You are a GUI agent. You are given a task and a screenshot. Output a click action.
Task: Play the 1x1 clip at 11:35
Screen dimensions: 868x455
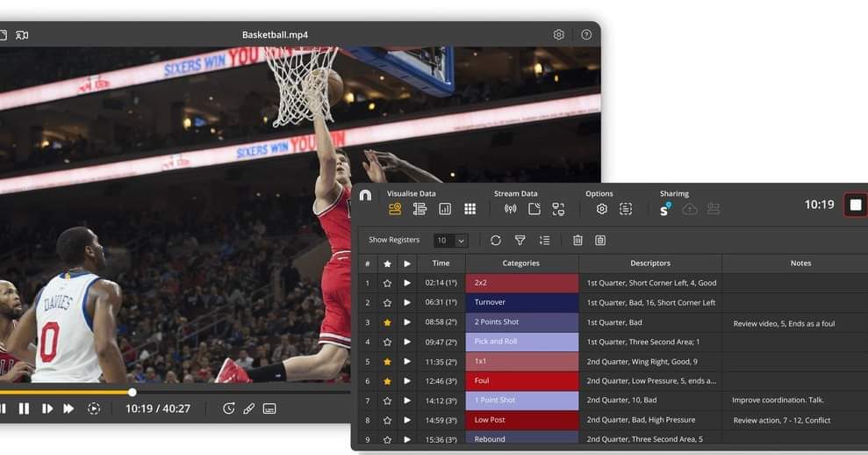click(x=407, y=361)
